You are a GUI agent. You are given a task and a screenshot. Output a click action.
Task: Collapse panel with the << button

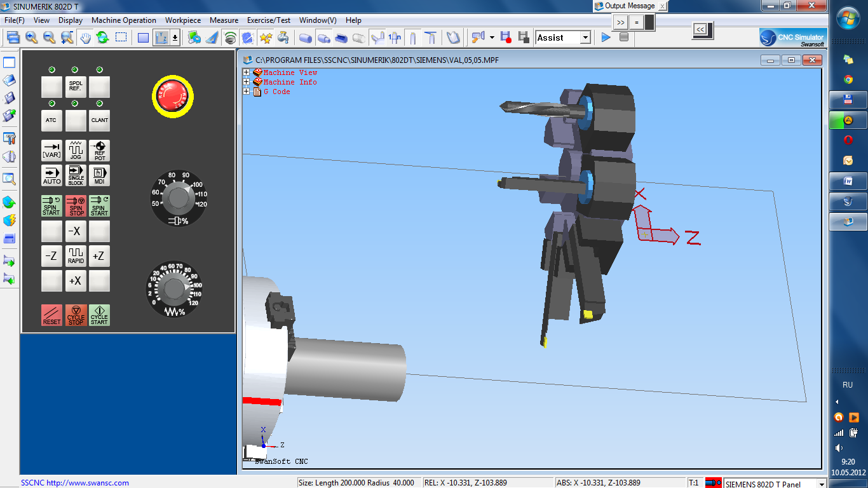pyautogui.click(x=700, y=29)
